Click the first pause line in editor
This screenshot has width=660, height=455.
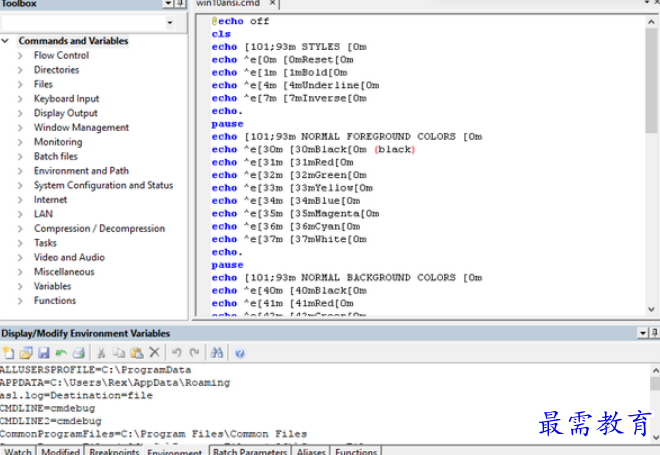[227, 124]
